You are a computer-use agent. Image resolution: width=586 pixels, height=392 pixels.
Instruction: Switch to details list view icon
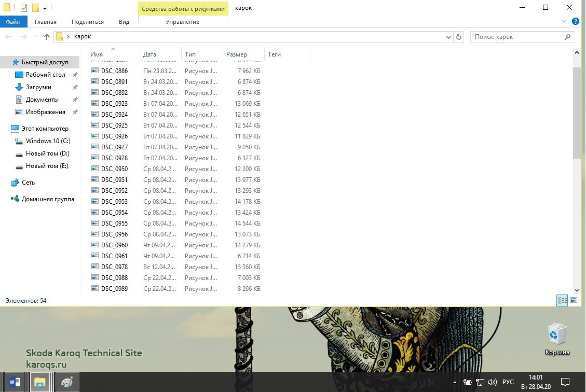point(562,300)
